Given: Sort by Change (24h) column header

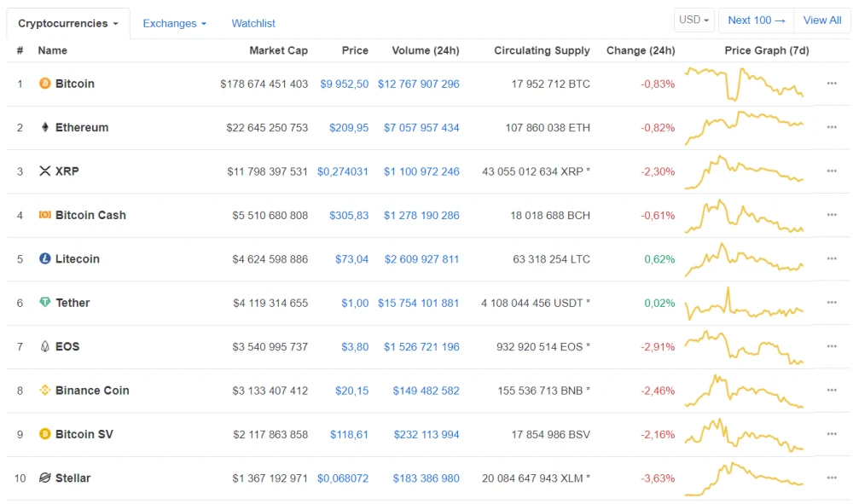Looking at the screenshot, I should coord(641,50).
